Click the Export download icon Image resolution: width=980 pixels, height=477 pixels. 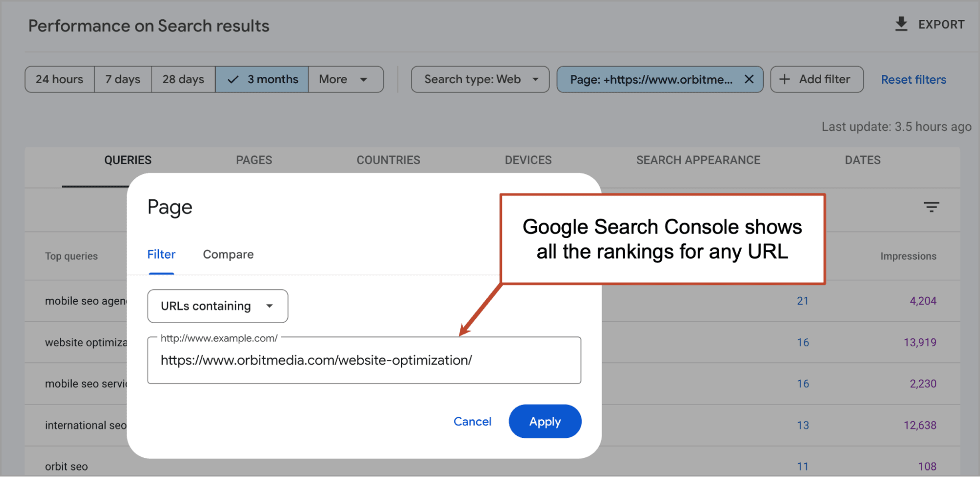901,24
